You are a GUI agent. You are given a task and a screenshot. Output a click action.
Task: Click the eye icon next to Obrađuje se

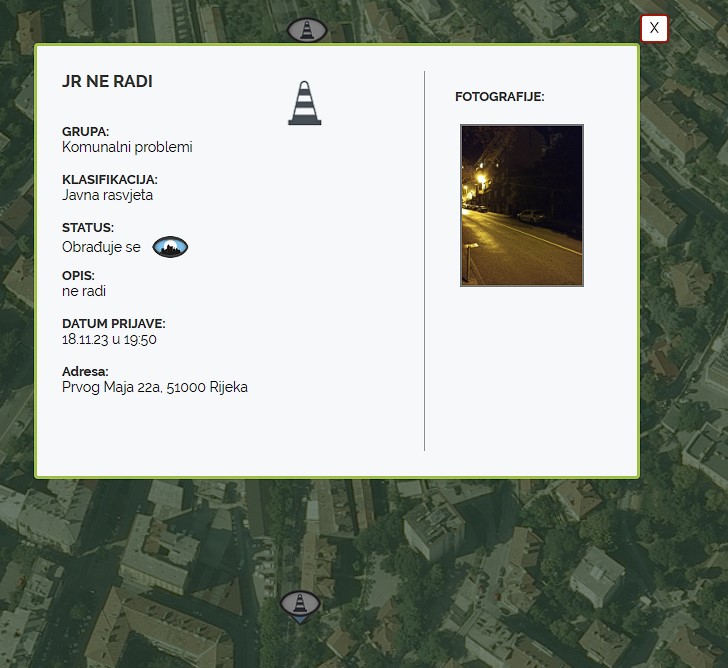tap(170, 247)
